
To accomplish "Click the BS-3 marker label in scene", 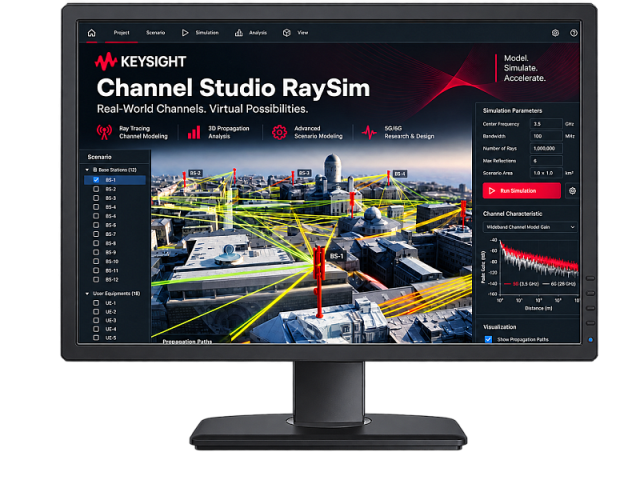I will pos(304,173).
